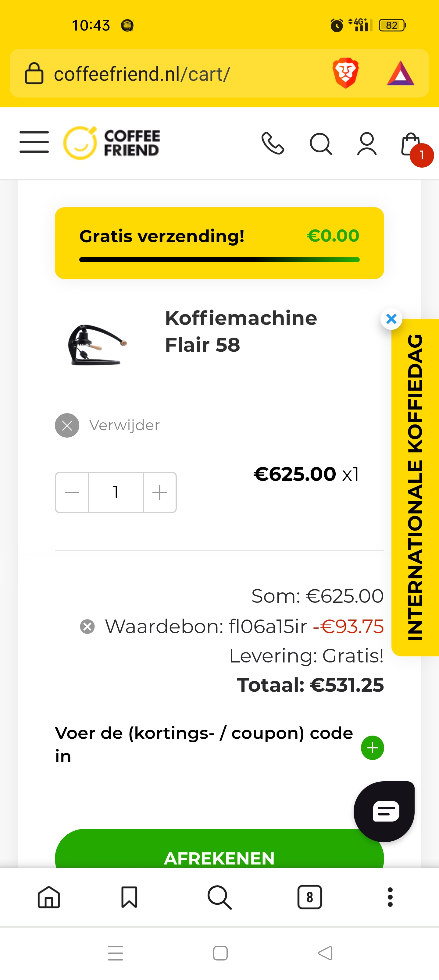This screenshot has width=439, height=980.
Task: Increase quantity with plus button
Action: (x=159, y=492)
